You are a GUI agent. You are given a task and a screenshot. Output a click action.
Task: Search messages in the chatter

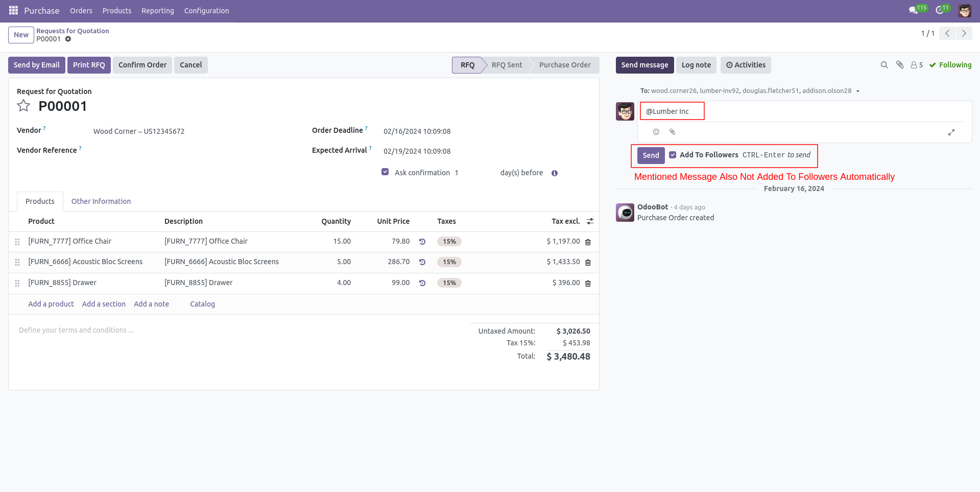point(884,65)
